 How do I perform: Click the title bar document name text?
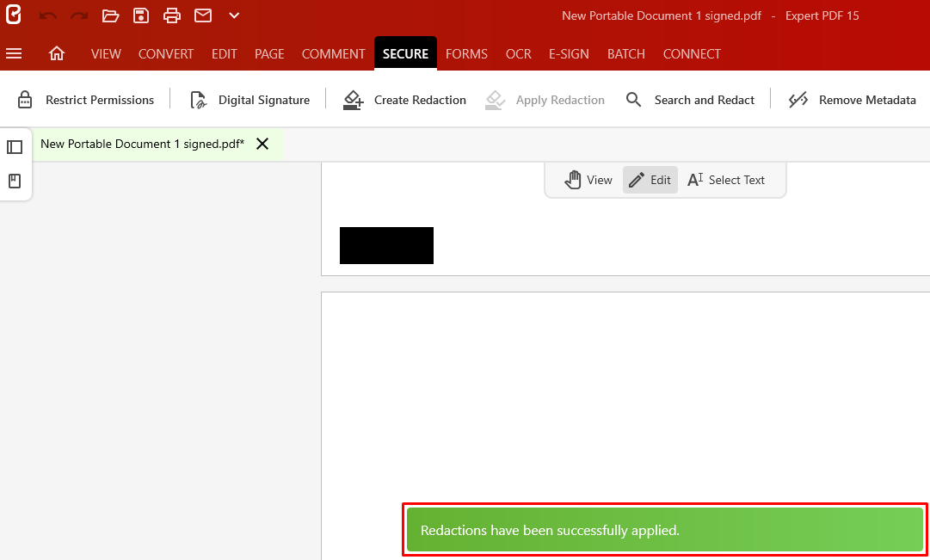662,16
